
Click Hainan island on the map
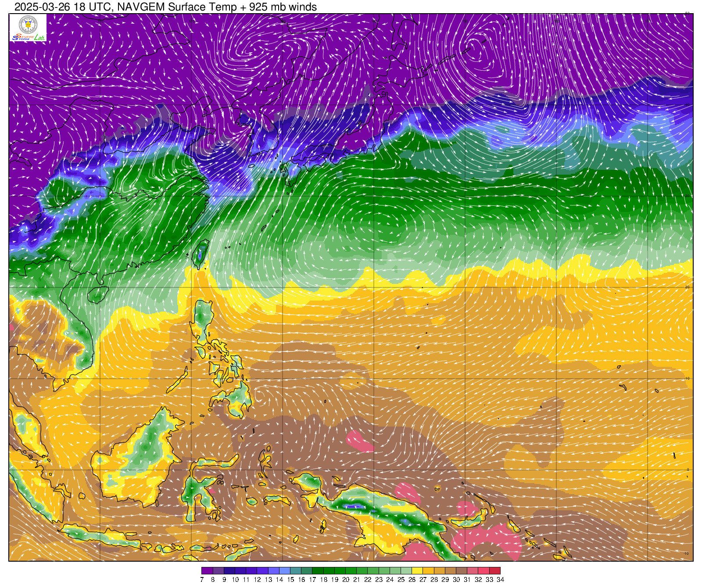[x=98, y=294]
